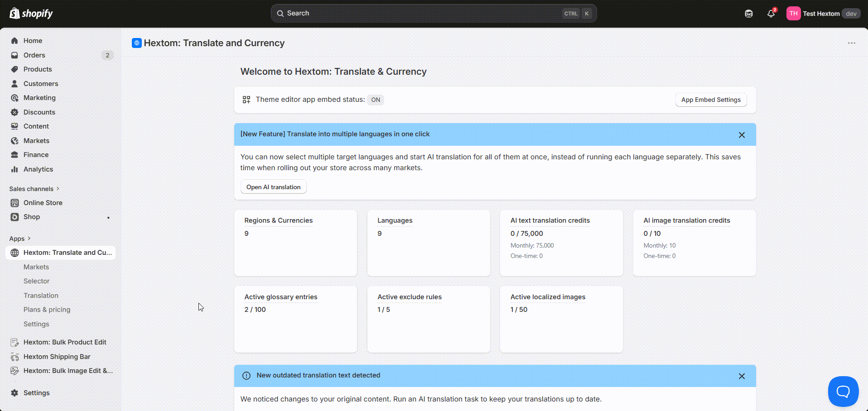The height and width of the screenshot is (411, 868).
Task: Click Active glossary entries title
Action: coord(281,297)
